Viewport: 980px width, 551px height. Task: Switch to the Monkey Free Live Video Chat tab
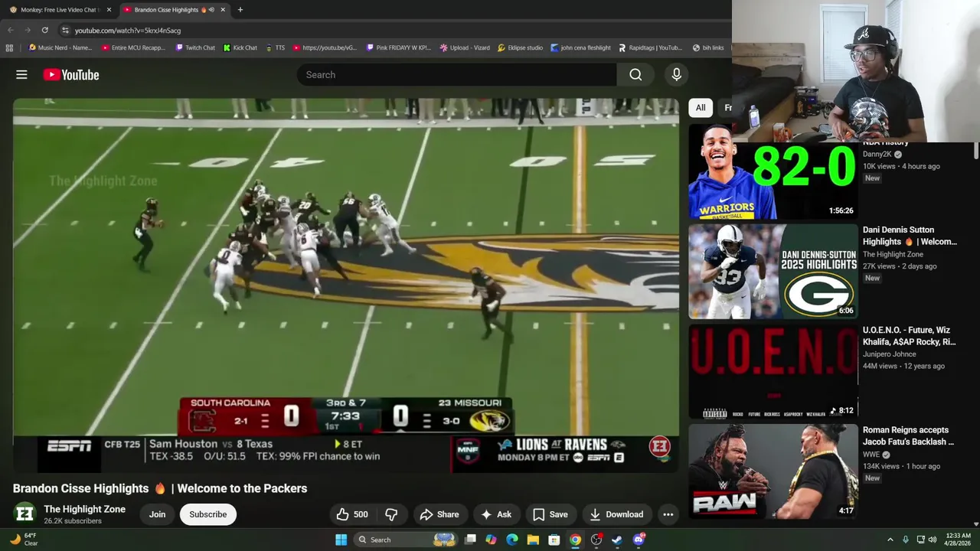59,10
